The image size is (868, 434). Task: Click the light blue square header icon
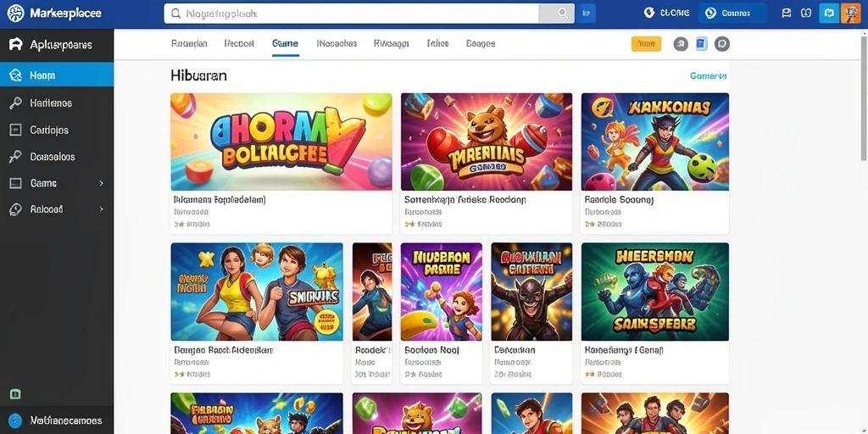(x=829, y=14)
